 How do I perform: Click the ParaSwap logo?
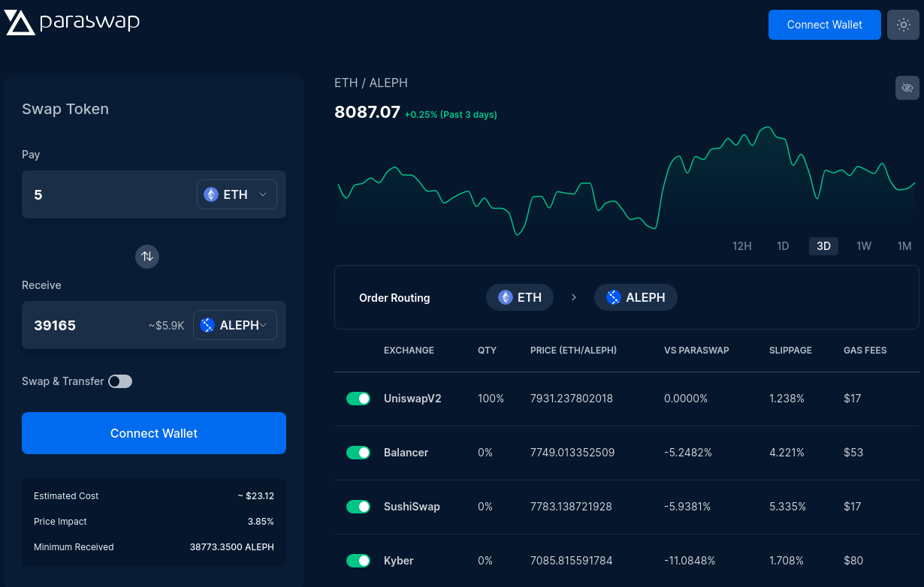click(x=72, y=23)
